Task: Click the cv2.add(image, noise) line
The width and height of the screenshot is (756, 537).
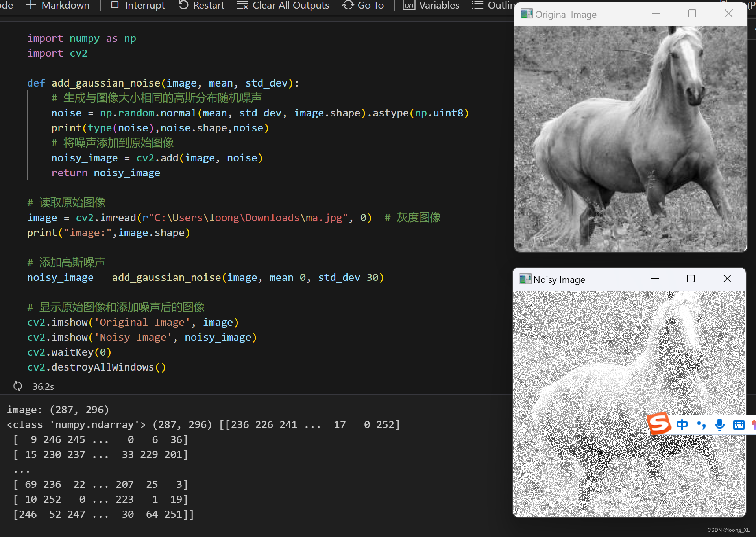Action: point(157,158)
